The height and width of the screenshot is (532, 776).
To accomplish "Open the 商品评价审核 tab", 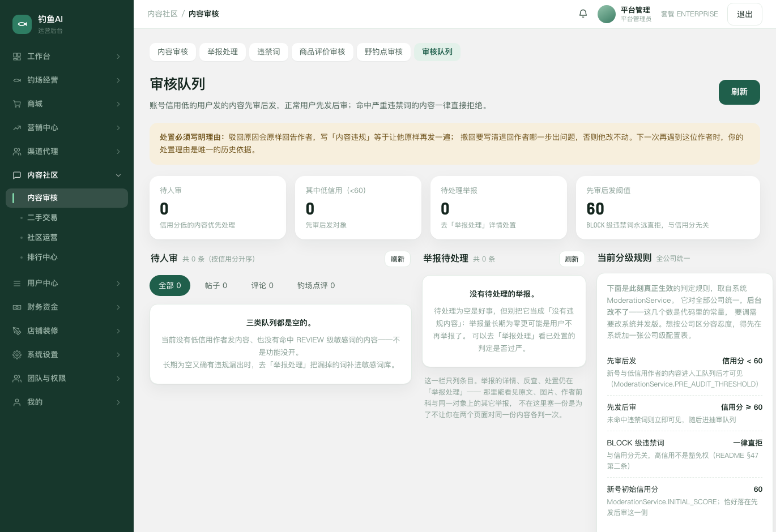I will pyautogui.click(x=322, y=52).
